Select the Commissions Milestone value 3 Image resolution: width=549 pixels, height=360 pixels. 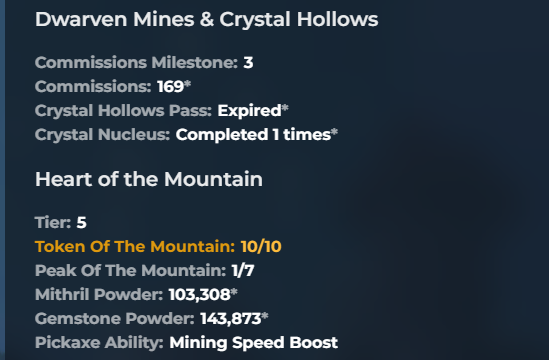248,63
